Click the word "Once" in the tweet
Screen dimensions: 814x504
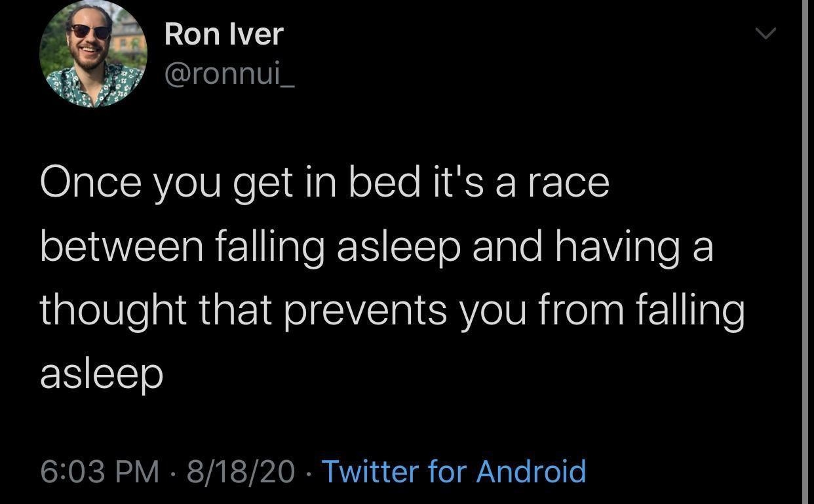tap(90, 182)
